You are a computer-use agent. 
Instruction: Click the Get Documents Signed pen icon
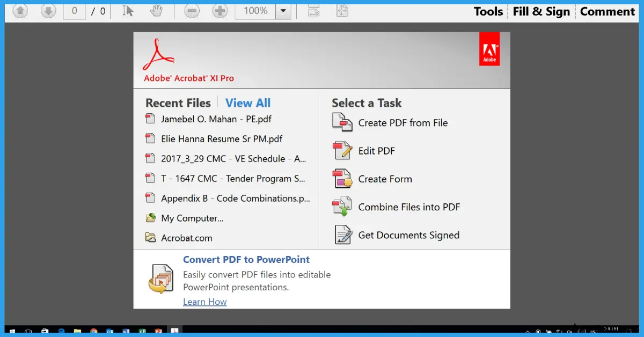tap(343, 235)
